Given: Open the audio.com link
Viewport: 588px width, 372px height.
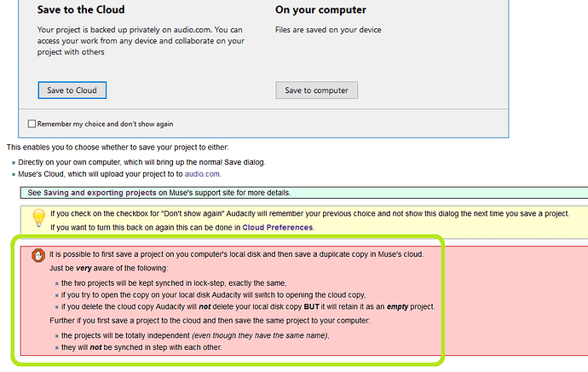Looking at the screenshot, I should 203,174.
